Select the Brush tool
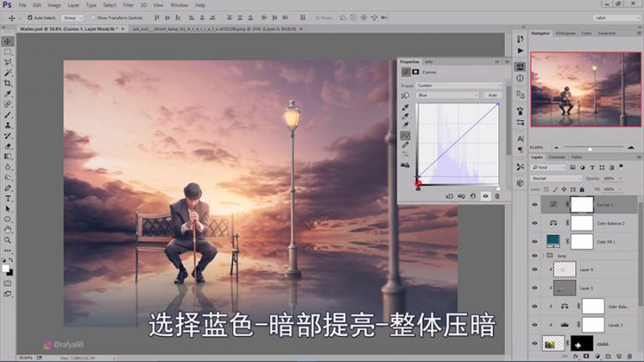 tap(8, 115)
